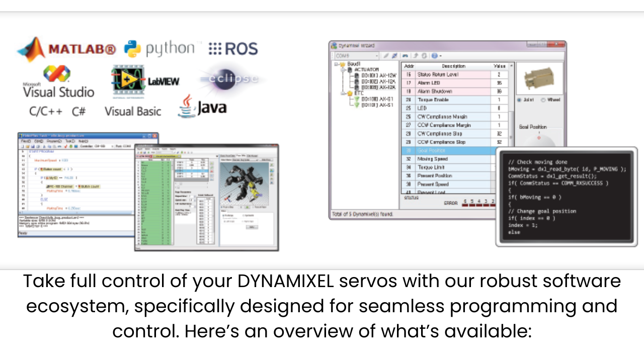This screenshot has width=644, height=362.
Task: Click the binoculars Search icon in Dynamixel Wizard
Action: 406,56
